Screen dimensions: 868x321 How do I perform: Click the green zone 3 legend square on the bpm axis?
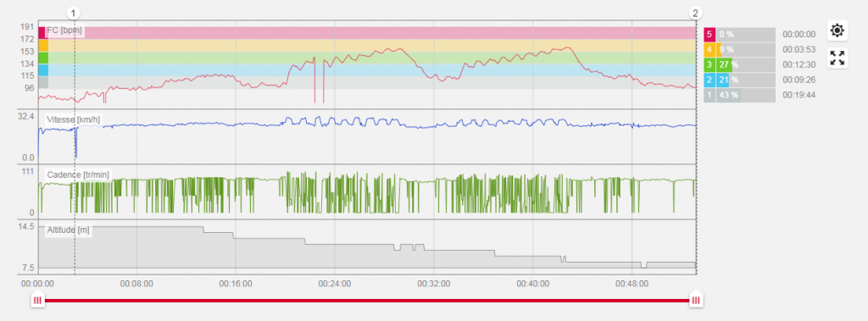[43, 58]
